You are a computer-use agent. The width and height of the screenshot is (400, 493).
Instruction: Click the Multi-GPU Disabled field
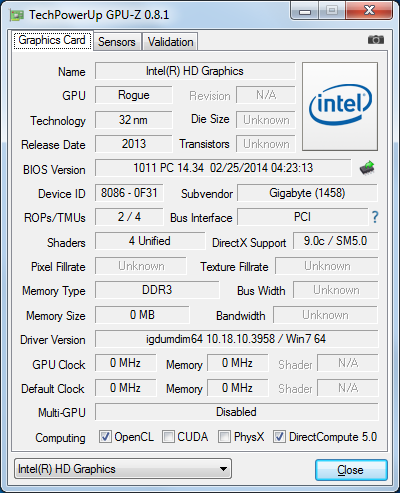click(x=237, y=412)
